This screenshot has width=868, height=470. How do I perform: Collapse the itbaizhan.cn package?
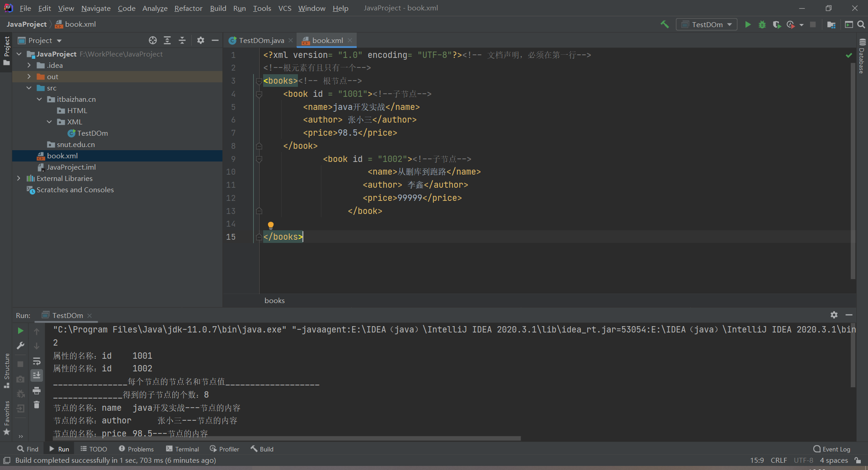[39, 99]
